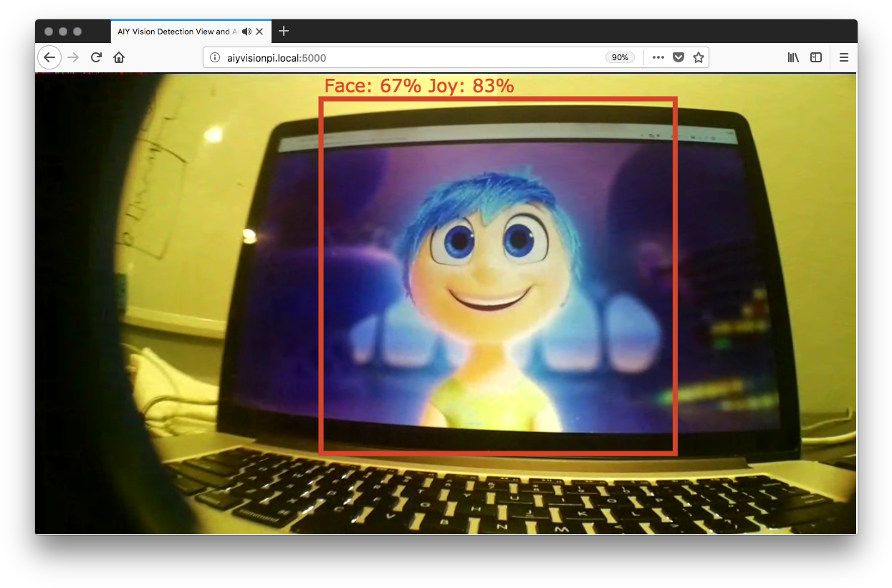The image size is (892, 588).
Task: Open a new browser tab
Action: [x=284, y=31]
